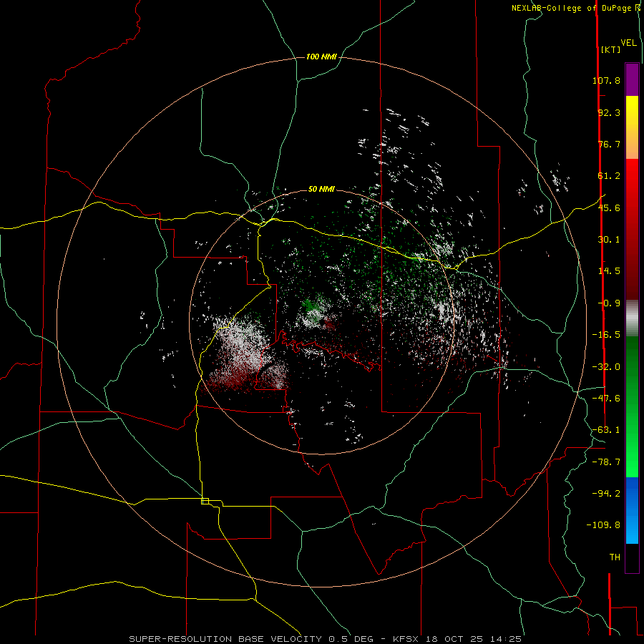The height and width of the screenshot is (644, 644).
Task: Click the VEL legend title
Action: (x=628, y=43)
